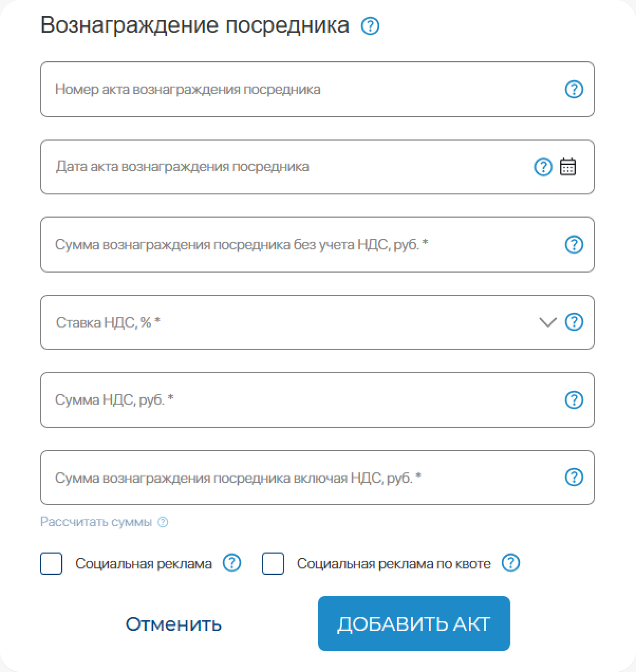Tick the Социальная реклама по квоте checkbox
The image size is (636, 672).
coord(273,563)
